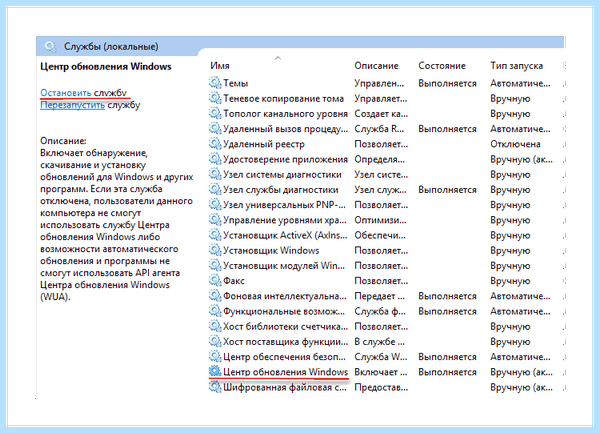This screenshot has width=600, height=433.
Task: Click gear icon of Хост поставщика функции
Action: point(215,341)
